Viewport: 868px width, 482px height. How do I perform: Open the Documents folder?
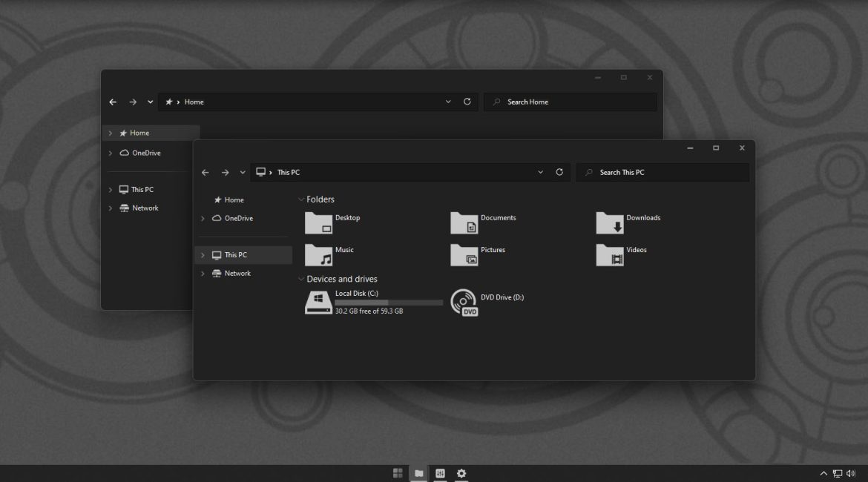[464, 222]
